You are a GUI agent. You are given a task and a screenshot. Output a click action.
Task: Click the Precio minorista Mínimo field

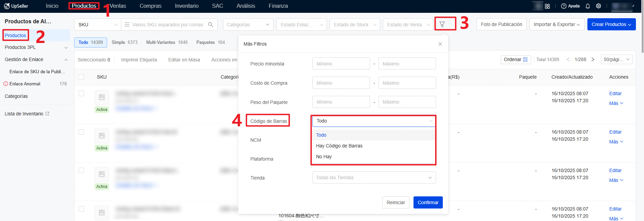click(x=341, y=64)
